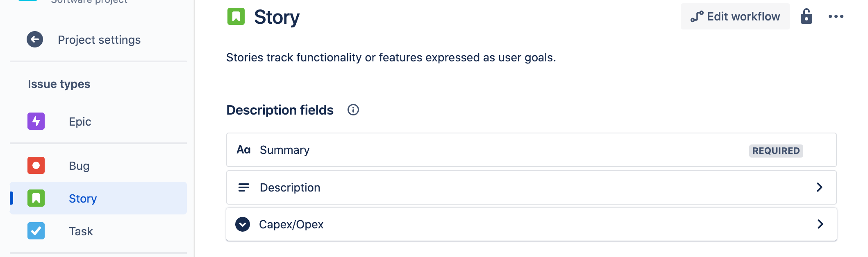This screenshot has width=868, height=257.
Task: Show info about Description fields
Action: coord(353,110)
